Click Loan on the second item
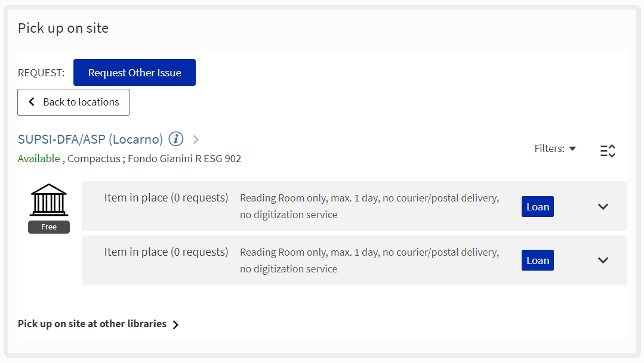 pyautogui.click(x=537, y=260)
